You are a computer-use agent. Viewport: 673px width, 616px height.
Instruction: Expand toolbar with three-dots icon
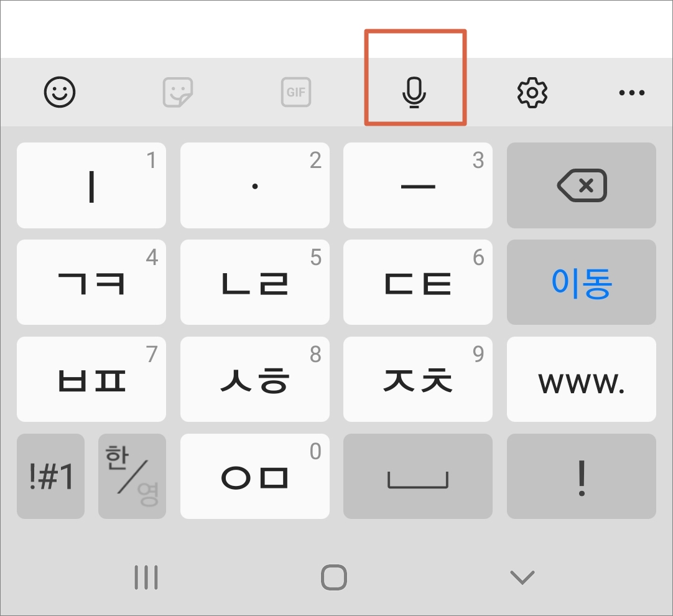[632, 92]
